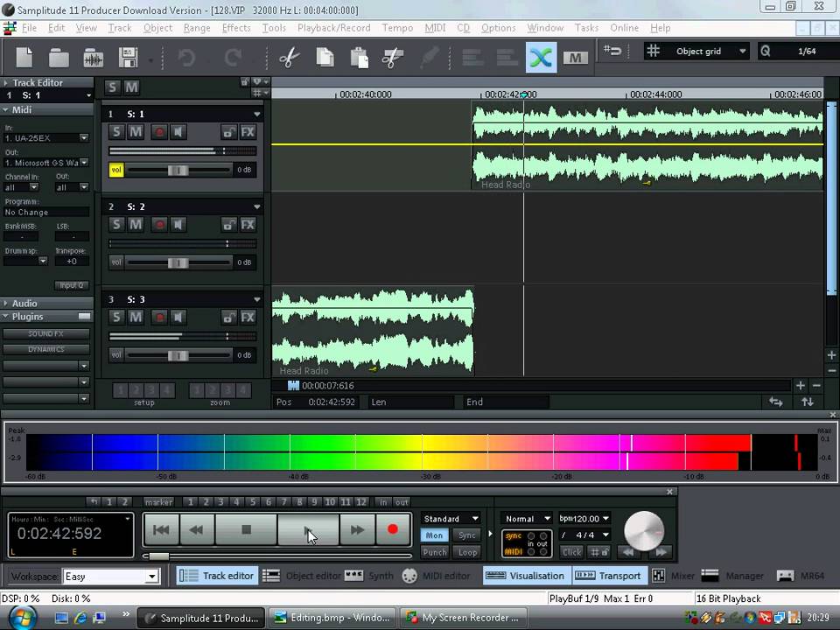Open the MIDI menu

(435, 28)
